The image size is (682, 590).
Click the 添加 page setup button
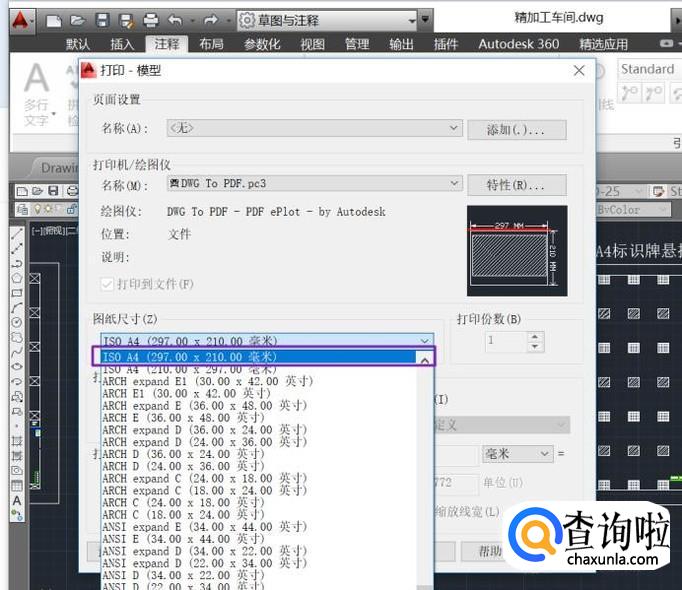tap(517, 130)
